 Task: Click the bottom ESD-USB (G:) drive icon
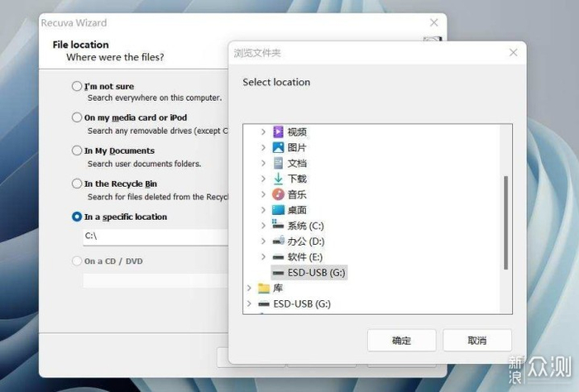pyautogui.click(x=264, y=304)
